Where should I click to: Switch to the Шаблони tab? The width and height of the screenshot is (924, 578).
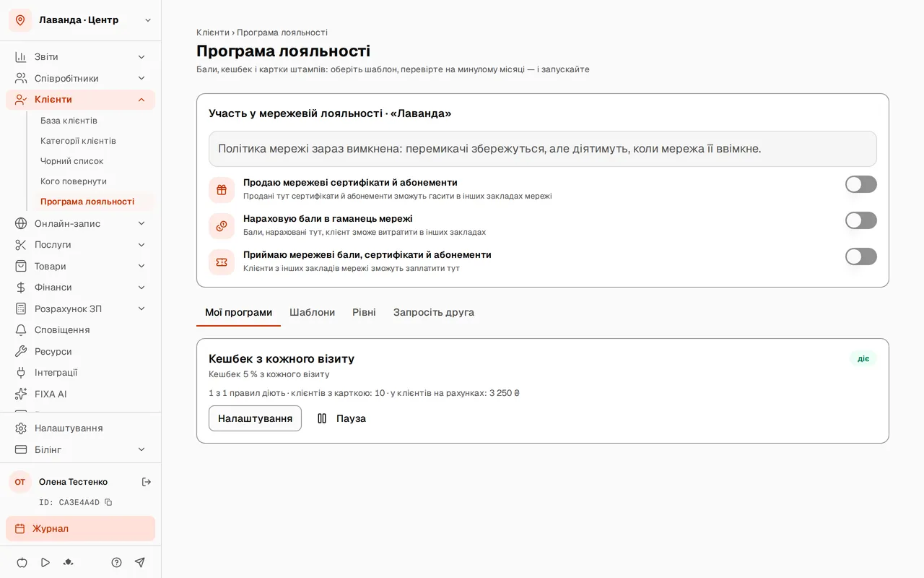tap(313, 312)
